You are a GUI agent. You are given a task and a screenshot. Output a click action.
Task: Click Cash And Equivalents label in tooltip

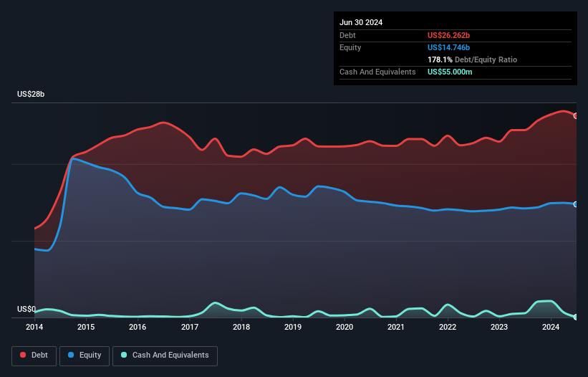point(377,72)
